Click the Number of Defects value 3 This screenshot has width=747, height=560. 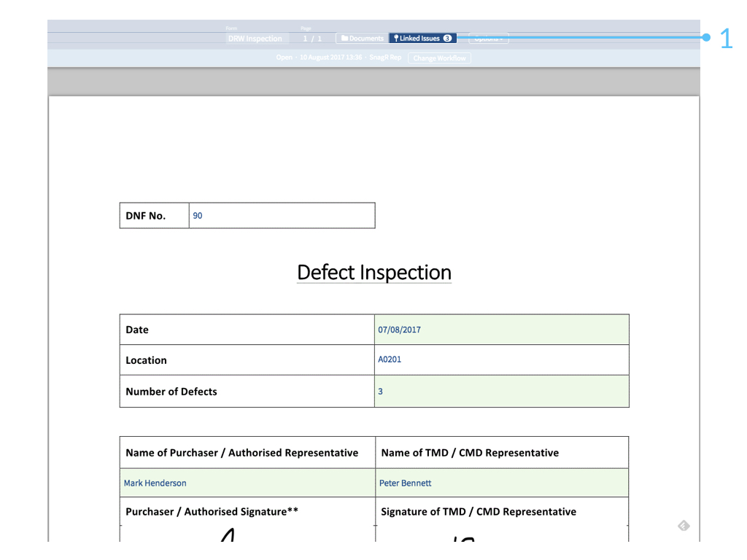click(x=502, y=392)
